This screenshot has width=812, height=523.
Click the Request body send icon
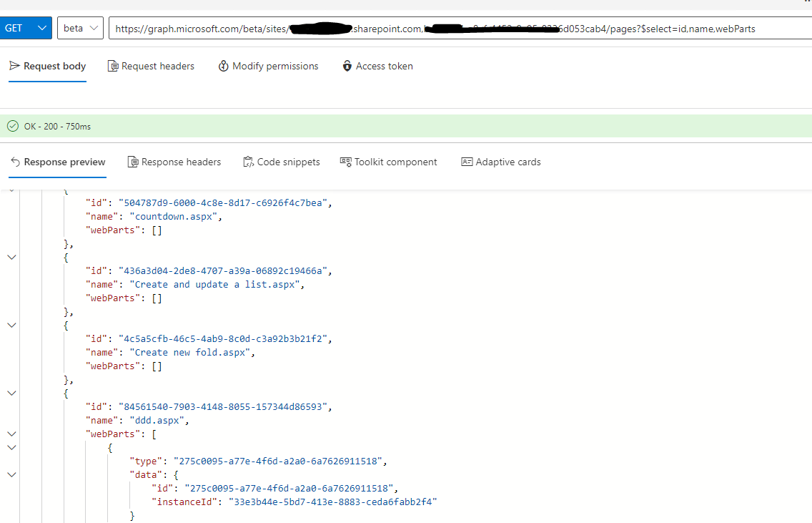(x=14, y=65)
